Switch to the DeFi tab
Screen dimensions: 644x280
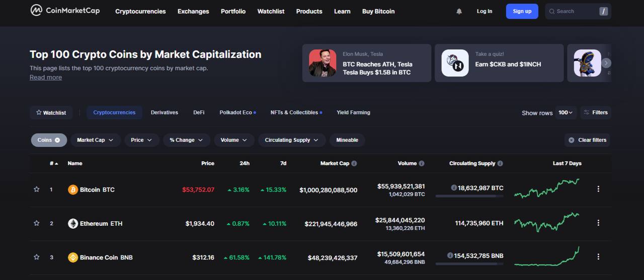coord(199,113)
